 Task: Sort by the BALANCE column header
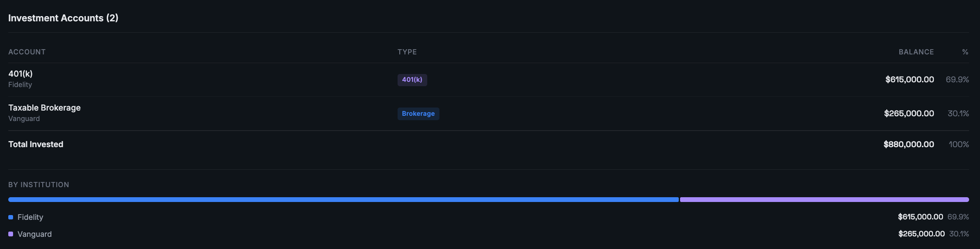pyautogui.click(x=916, y=52)
